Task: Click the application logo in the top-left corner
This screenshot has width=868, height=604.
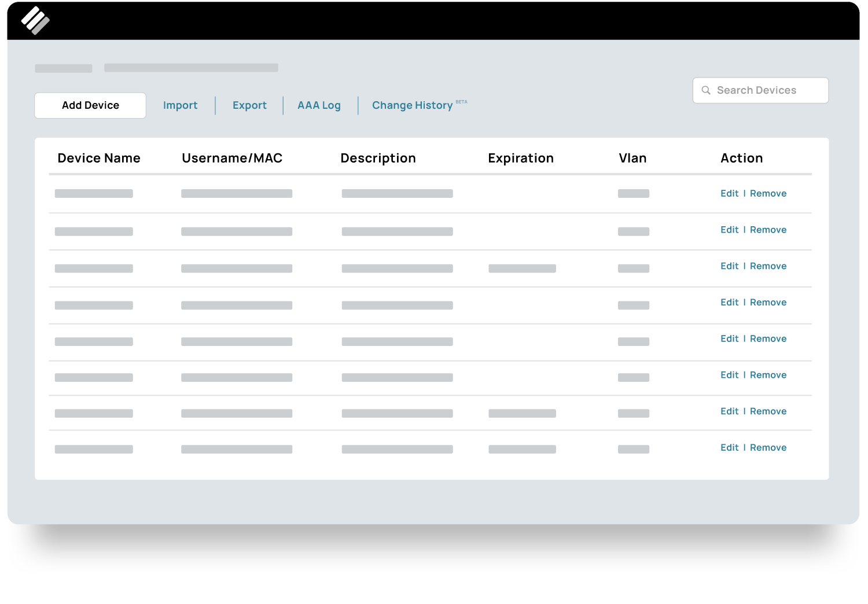Action: coord(36,19)
